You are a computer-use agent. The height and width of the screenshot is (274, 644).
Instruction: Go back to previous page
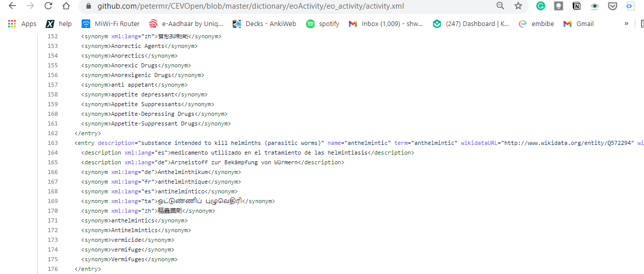click(x=12, y=6)
